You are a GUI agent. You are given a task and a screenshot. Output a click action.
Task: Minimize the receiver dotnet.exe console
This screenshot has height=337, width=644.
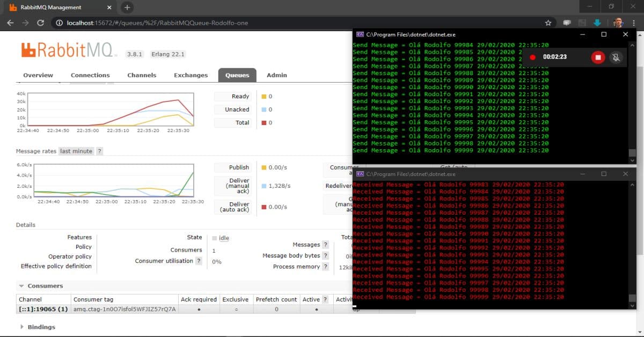tap(582, 174)
